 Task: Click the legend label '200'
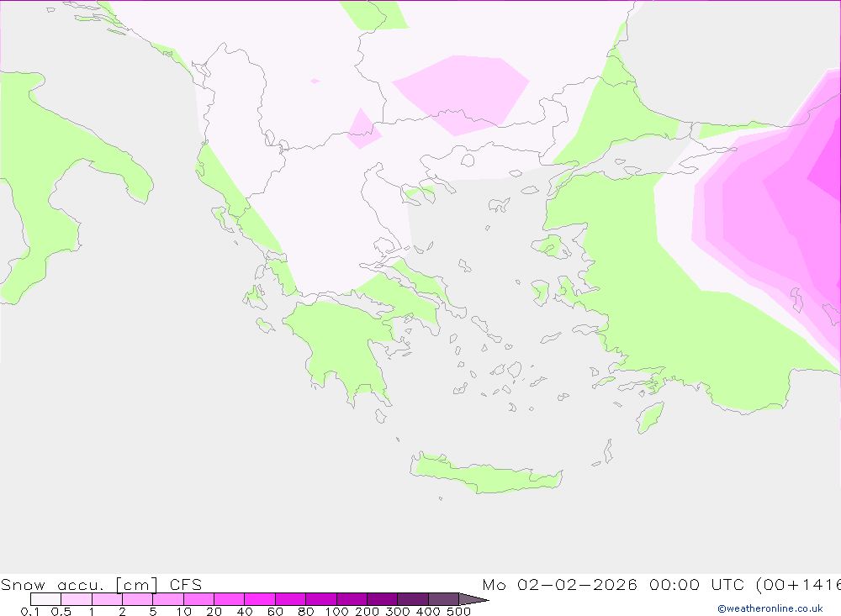pyautogui.click(x=367, y=611)
